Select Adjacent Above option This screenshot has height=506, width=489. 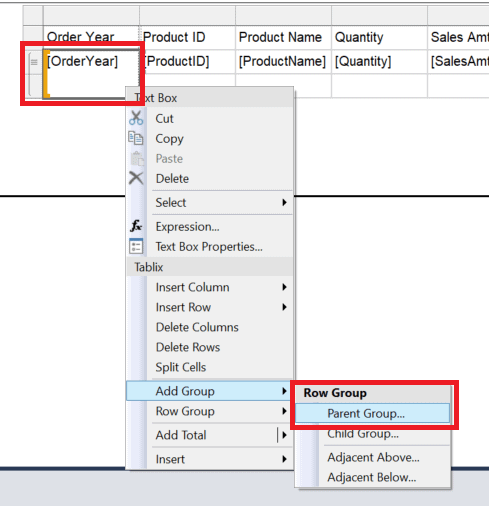(x=372, y=457)
